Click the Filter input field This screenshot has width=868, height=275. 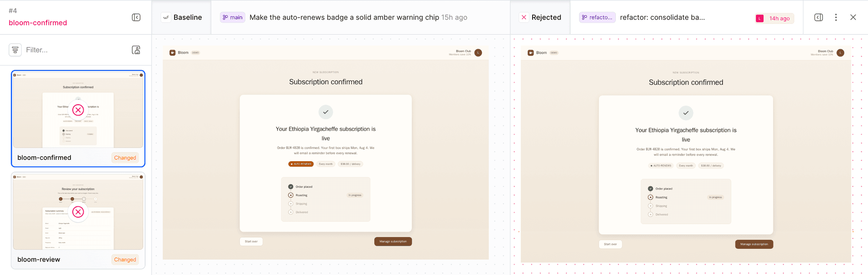(x=75, y=50)
